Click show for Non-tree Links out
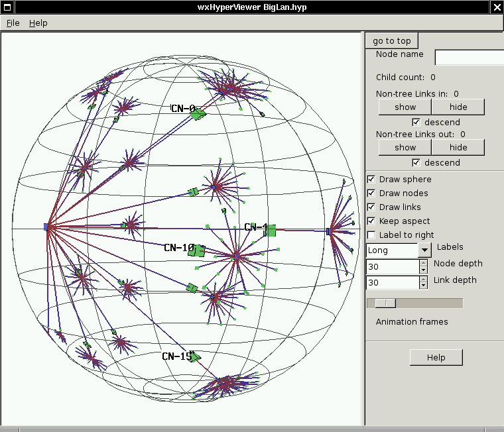 point(405,148)
